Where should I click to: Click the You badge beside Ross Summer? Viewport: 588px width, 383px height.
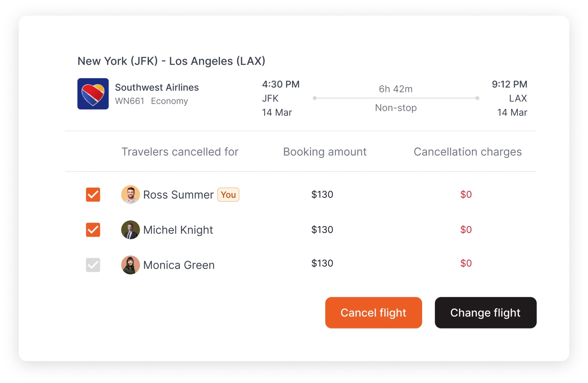(x=228, y=194)
